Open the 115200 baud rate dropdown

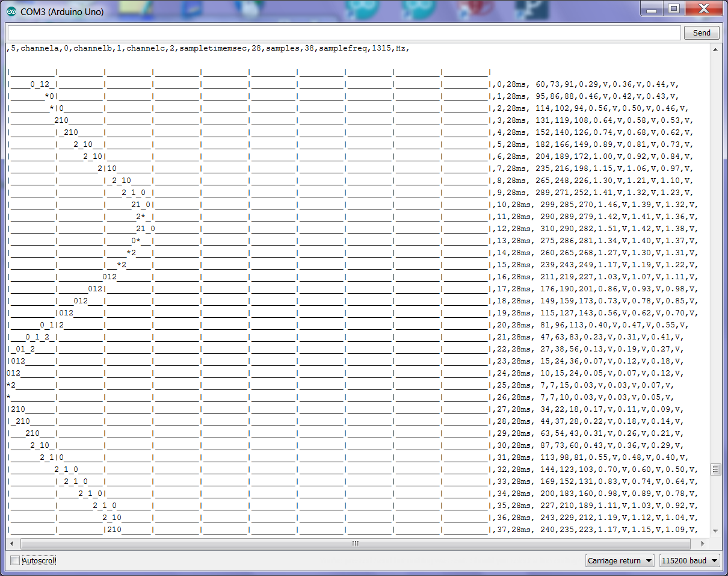pos(689,561)
